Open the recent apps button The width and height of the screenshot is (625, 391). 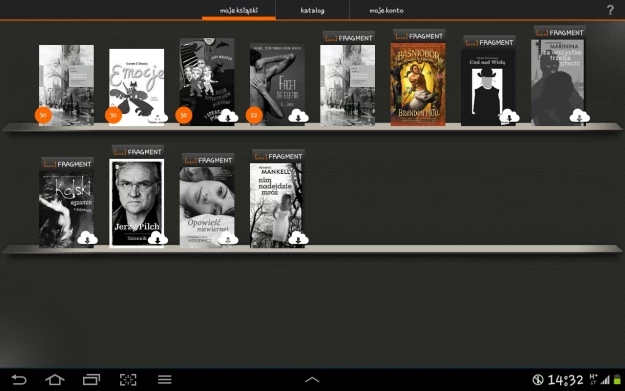click(91, 379)
